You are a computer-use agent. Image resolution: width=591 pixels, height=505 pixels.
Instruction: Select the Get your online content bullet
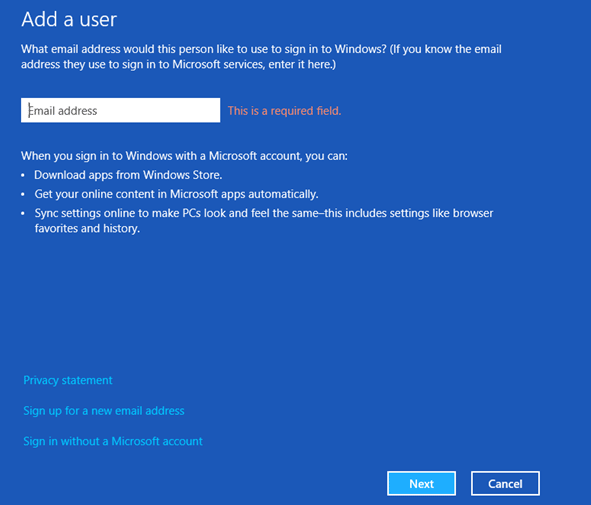[x=176, y=194]
